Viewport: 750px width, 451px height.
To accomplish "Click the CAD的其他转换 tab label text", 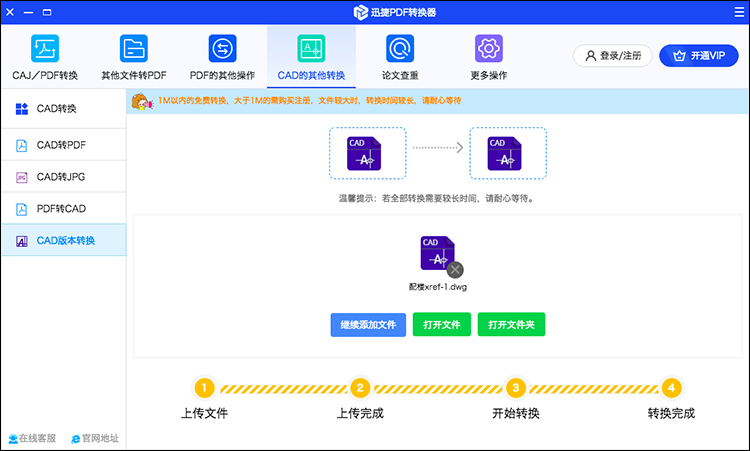I will 311,76.
